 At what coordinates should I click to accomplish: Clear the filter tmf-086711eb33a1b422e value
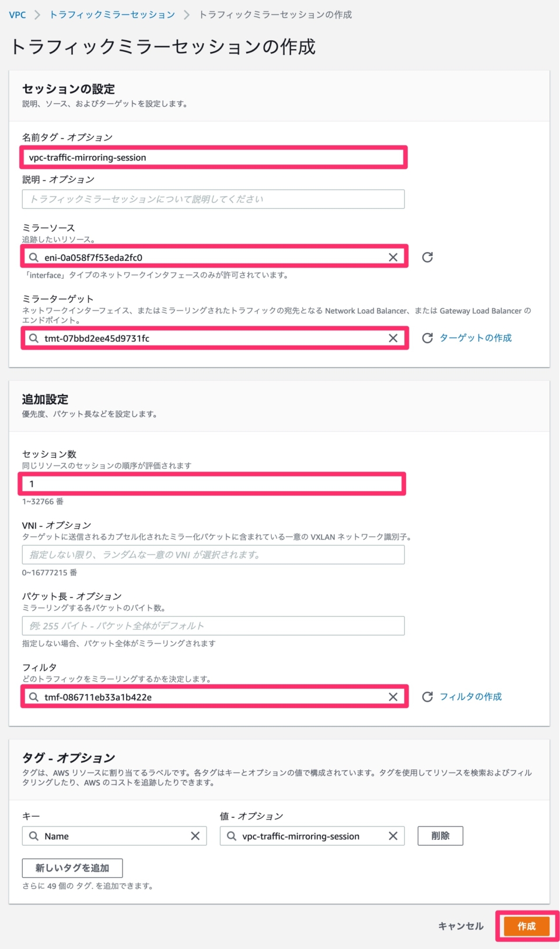click(394, 696)
